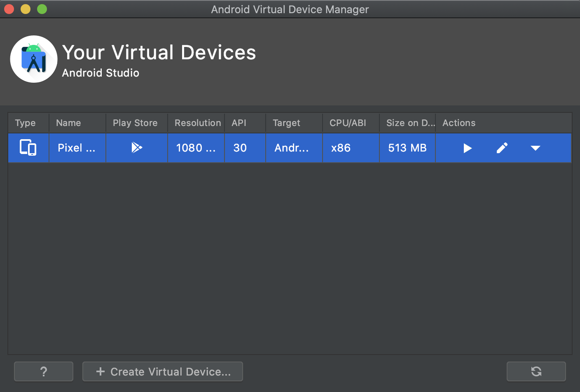This screenshot has height=392, width=580.
Task: Click the phone/tablet device type icon
Action: pos(28,147)
